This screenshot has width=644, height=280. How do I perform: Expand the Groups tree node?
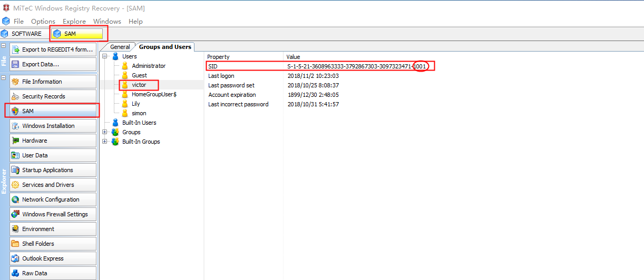(105, 132)
